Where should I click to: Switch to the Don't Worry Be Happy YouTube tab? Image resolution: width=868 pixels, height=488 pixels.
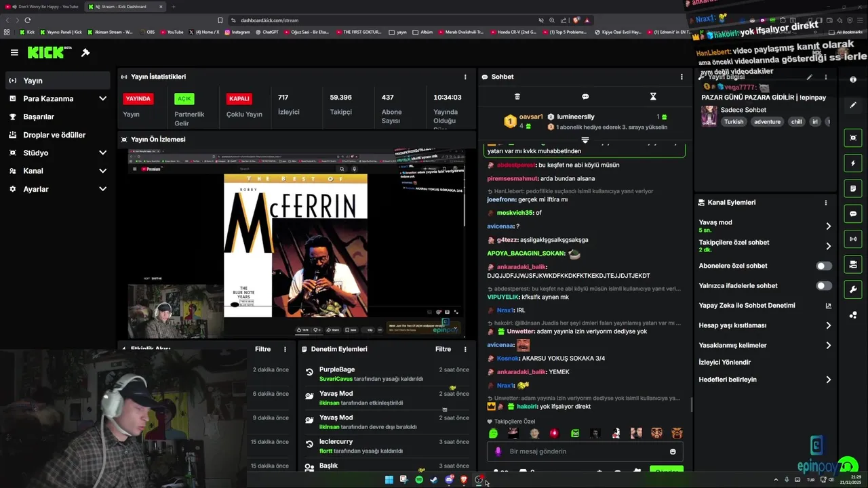[43, 7]
